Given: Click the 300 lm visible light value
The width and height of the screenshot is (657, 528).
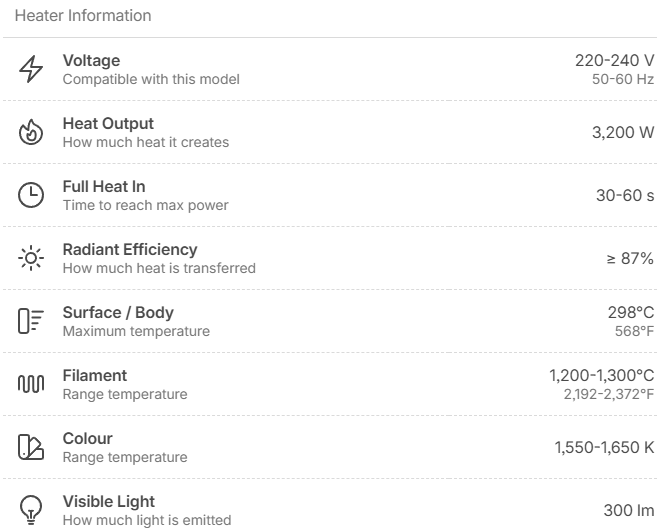Looking at the screenshot, I should pos(629,510).
